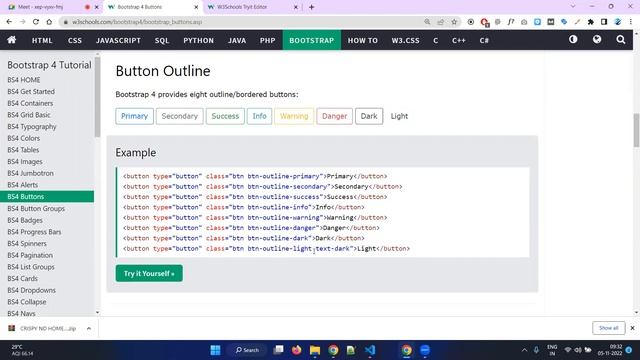Open BS4 Grid Basic sidebar link
The width and height of the screenshot is (640, 360).
29,115
